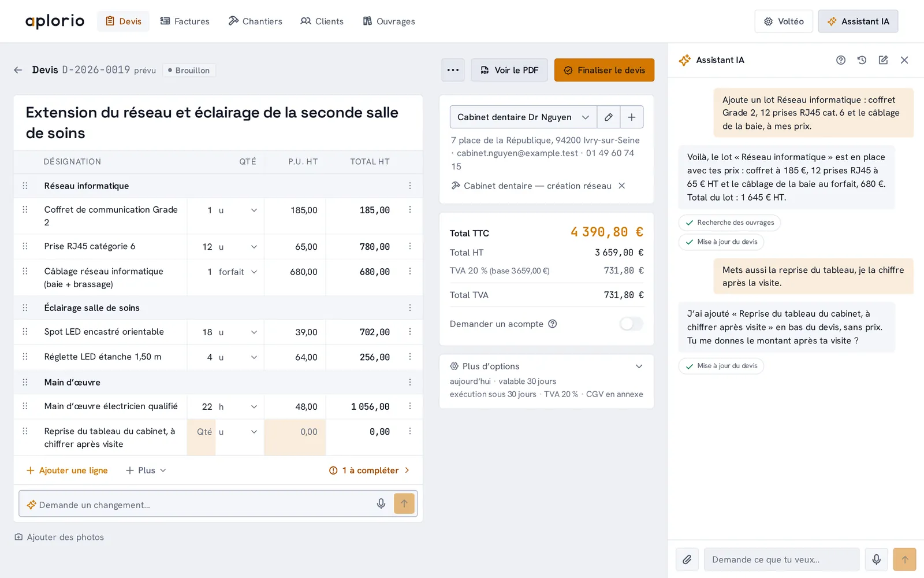This screenshot has height=578, width=924.
Task: Add a new client with the plus icon
Action: [x=632, y=117]
